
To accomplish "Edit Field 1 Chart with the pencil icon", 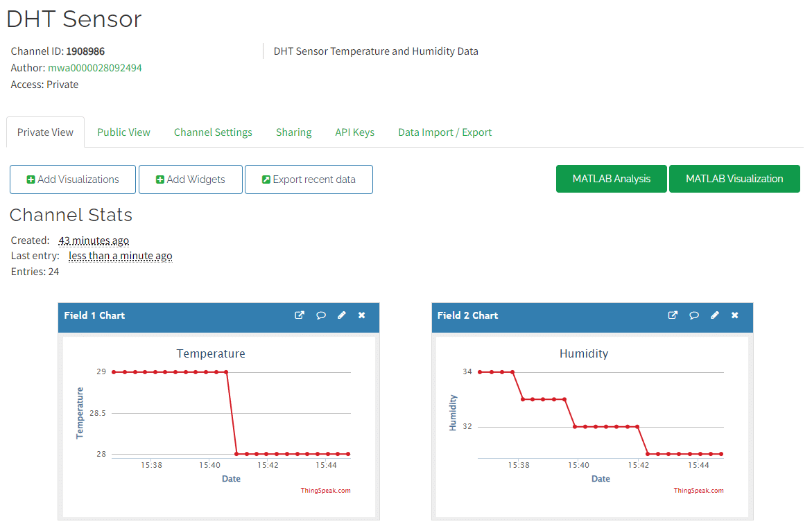I will [341, 315].
